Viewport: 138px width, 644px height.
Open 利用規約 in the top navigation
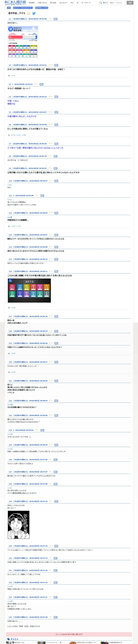pyautogui.click(x=32, y=3)
